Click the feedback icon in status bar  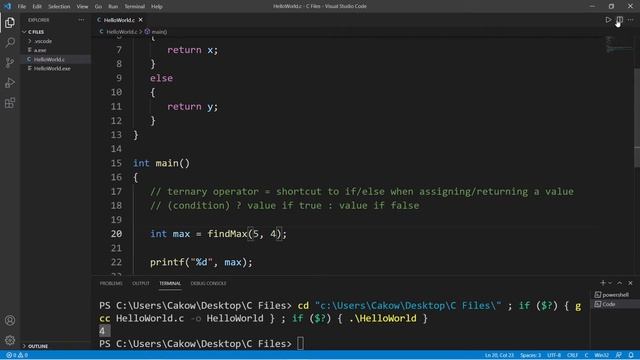tap(619, 355)
